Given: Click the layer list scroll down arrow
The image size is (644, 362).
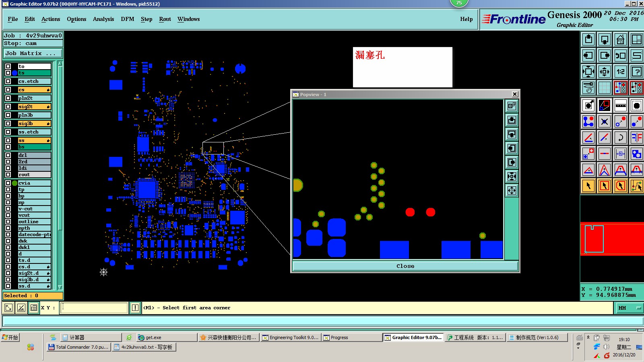Looking at the screenshot, I should pos(60,287).
